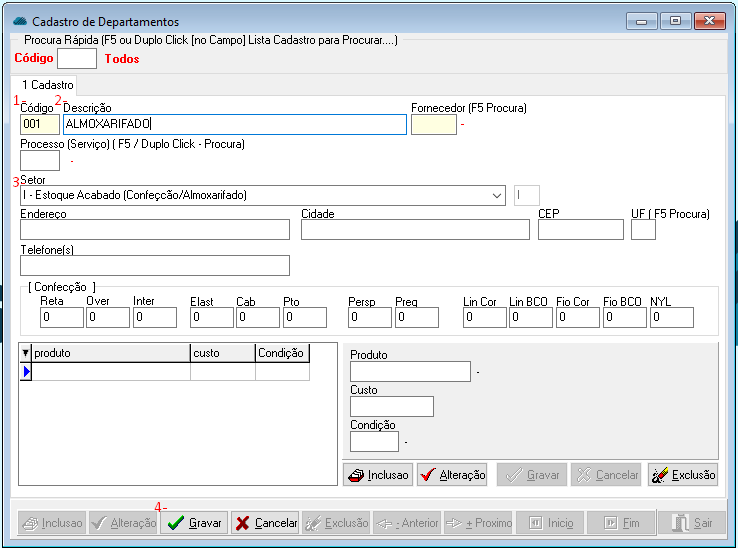Image resolution: width=738 pixels, height=548 pixels.
Task: Click the Descrição field containing ALMOXARIFADO
Action: click(x=234, y=124)
